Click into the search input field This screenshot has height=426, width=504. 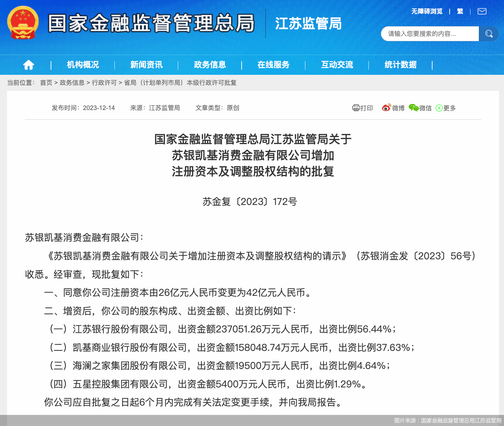(x=430, y=34)
